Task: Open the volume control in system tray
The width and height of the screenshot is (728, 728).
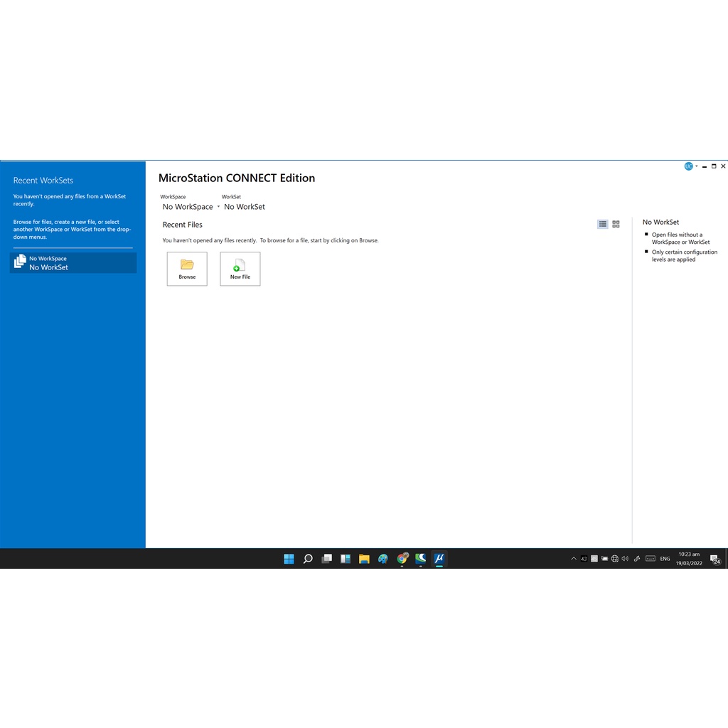Action: (x=625, y=559)
